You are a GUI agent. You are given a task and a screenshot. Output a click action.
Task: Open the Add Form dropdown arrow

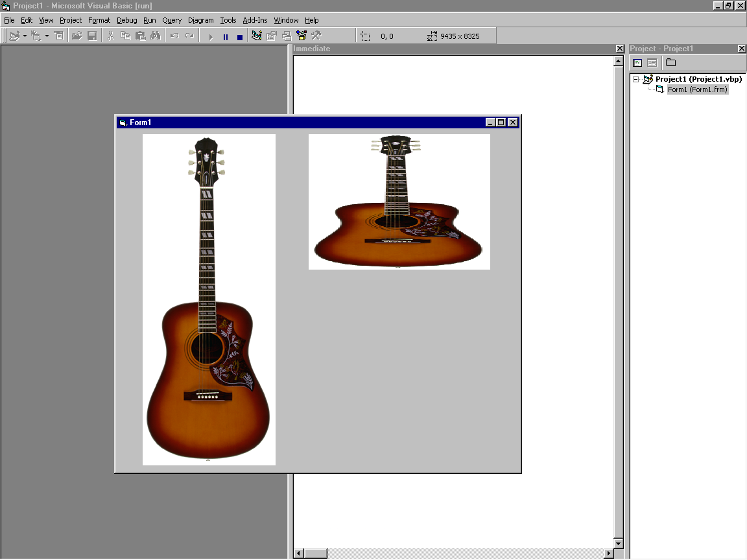(x=47, y=36)
